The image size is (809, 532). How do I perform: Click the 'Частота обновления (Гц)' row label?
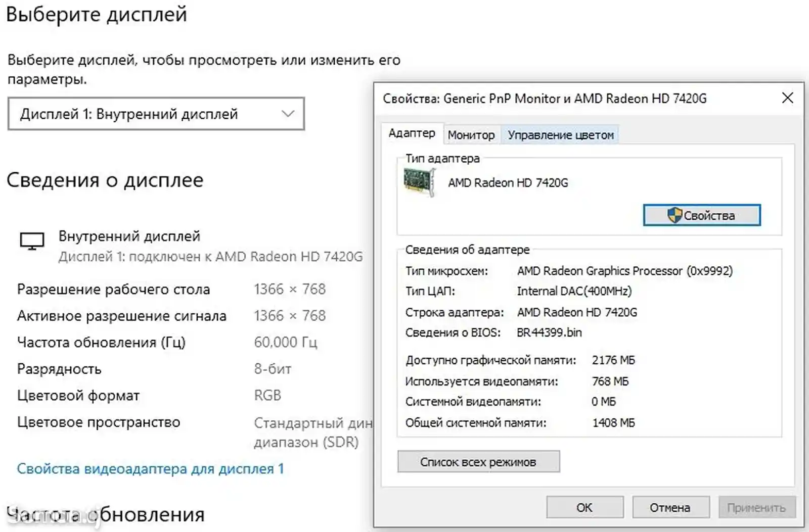point(102,343)
